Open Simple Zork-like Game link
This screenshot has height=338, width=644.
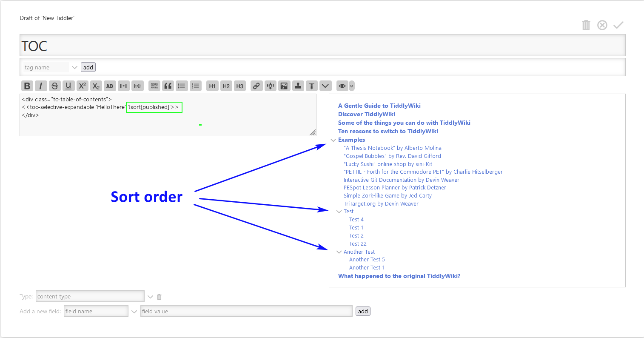tap(388, 196)
